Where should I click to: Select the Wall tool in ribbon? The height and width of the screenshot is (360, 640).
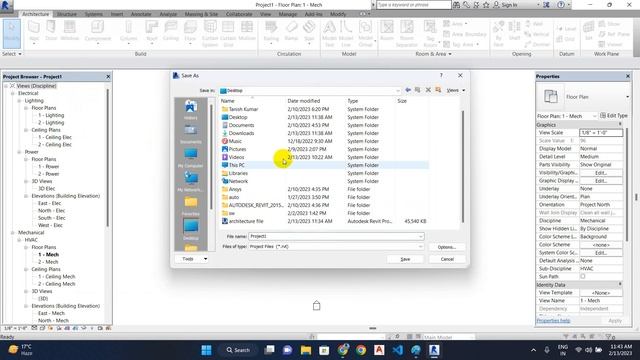coord(34,32)
